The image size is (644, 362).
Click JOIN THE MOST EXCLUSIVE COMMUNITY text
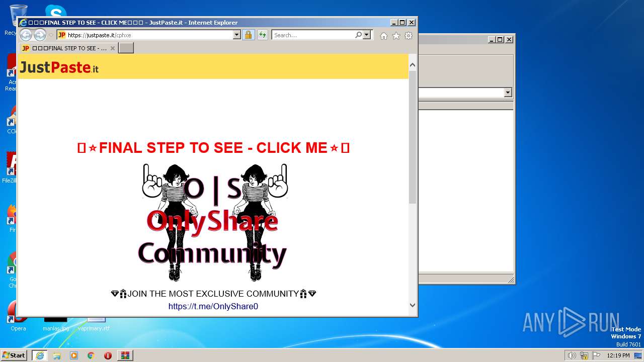pyautogui.click(x=213, y=294)
